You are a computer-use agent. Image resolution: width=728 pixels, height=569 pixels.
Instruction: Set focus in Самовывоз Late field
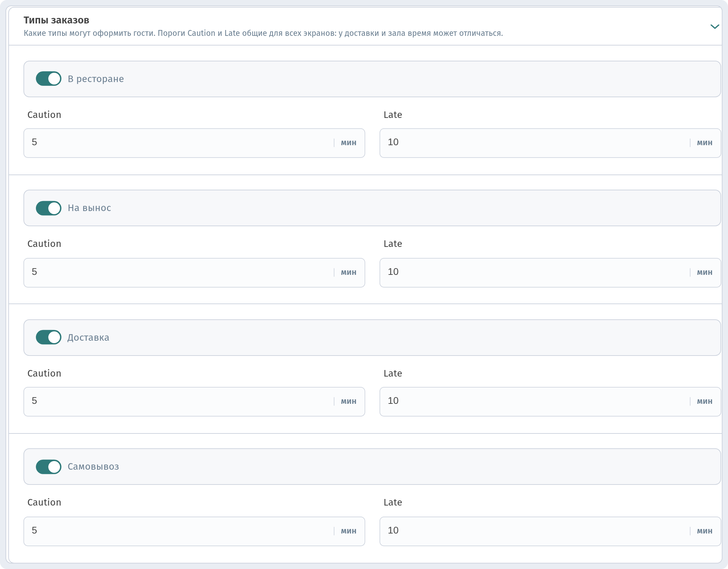(550, 531)
